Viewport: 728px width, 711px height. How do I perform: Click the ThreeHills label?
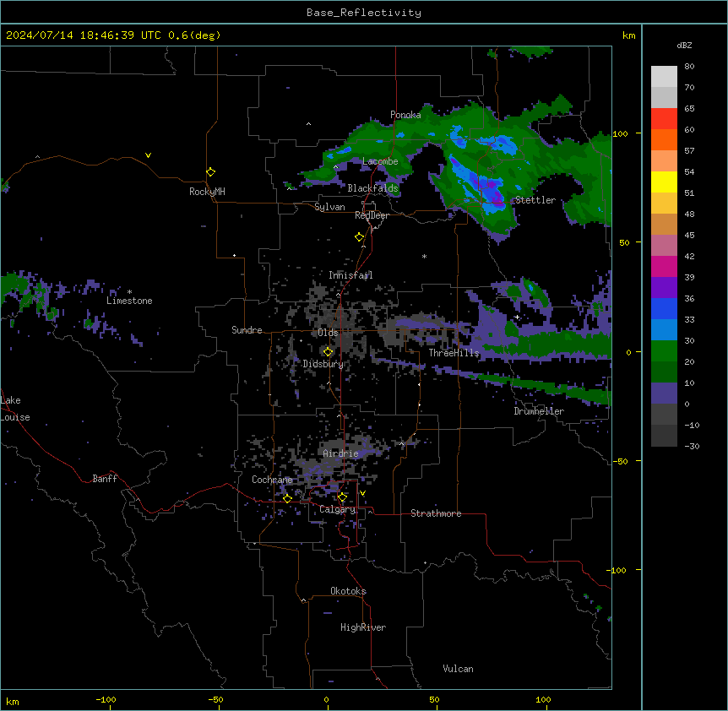click(454, 353)
